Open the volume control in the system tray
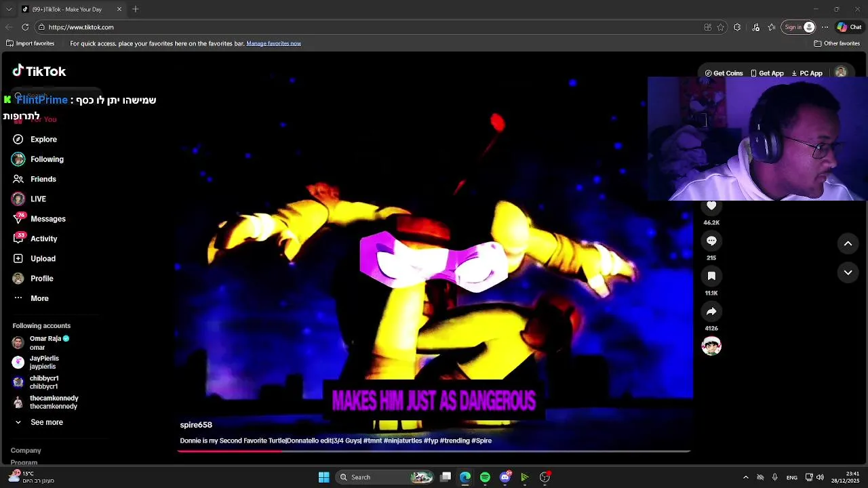Image resolution: width=868 pixels, height=488 pixels. [820, 477]
